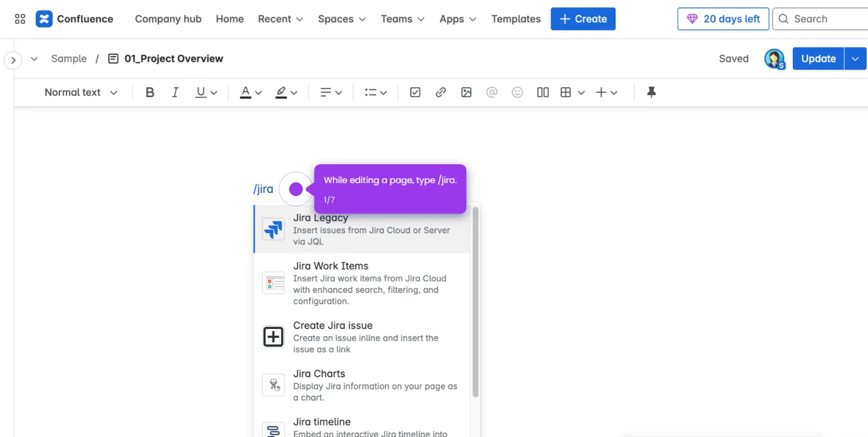The width and height of the screenshot is (868, 437).
Task: Click the Jira Charts icon
Action: pos(273,385)
